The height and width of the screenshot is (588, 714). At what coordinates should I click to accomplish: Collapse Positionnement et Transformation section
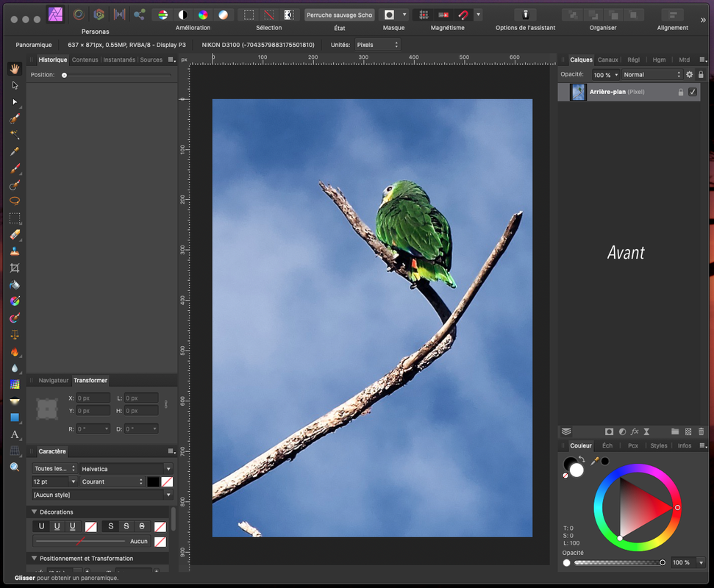point(34,559)
